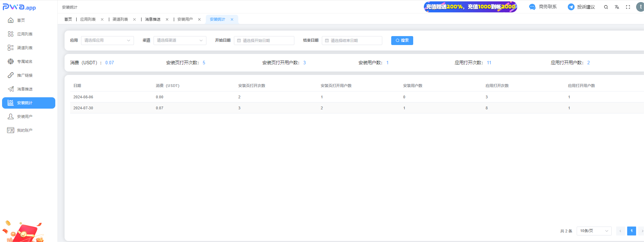Screen dimensions: 644x242
Task: Expand the 渠道 selection dropdown
Action: point(180,41)
